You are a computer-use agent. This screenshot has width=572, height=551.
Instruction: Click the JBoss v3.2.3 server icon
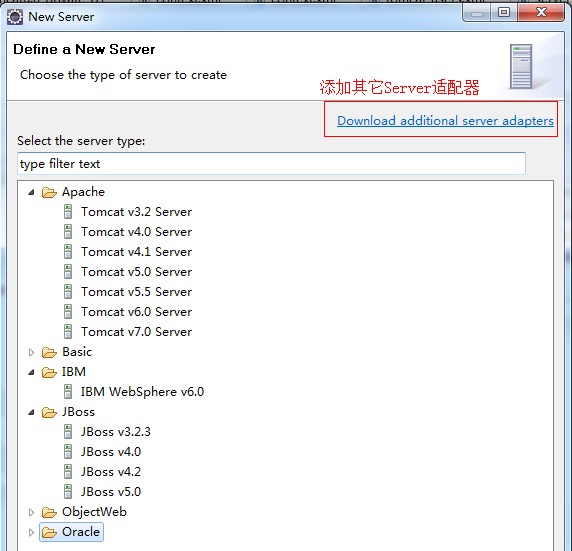pos(68,432)
